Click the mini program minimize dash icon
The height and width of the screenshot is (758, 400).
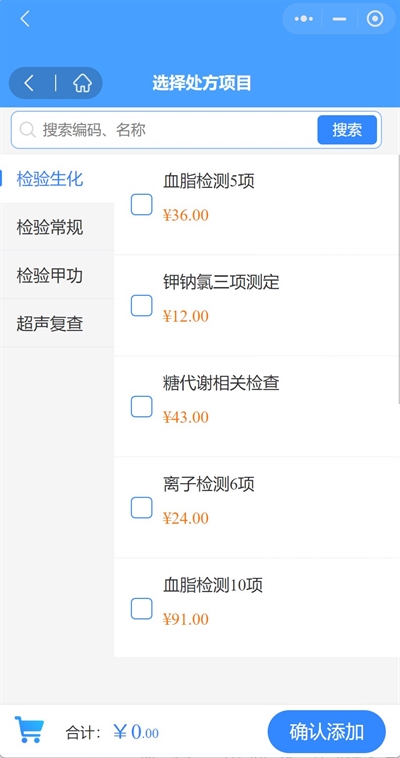340,19
